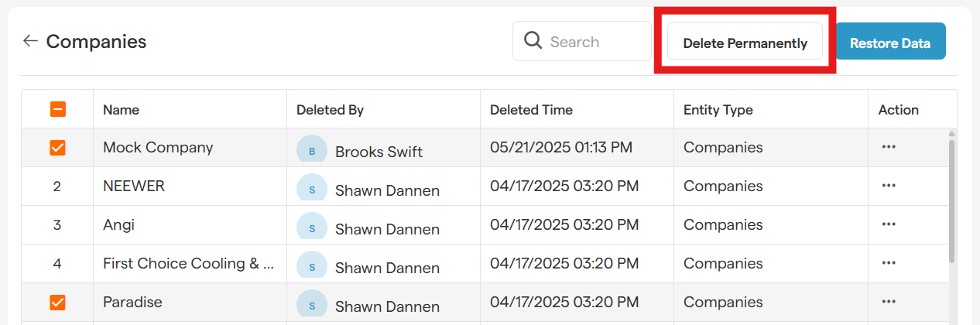Viewport: 980px width, 325px height.
Task: Uncheck the Paradise row checkbox
Action: [x=58, y=303]
